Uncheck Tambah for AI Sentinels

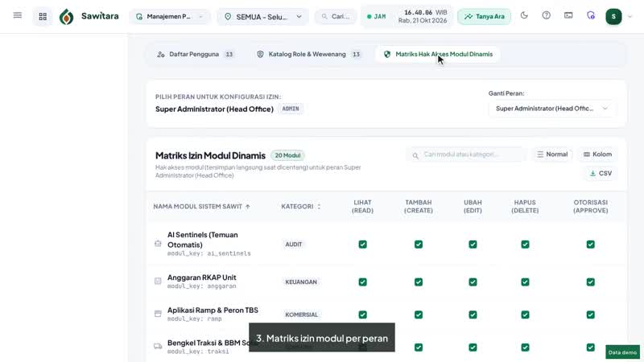pyautogui.click(x=419, y=245)
